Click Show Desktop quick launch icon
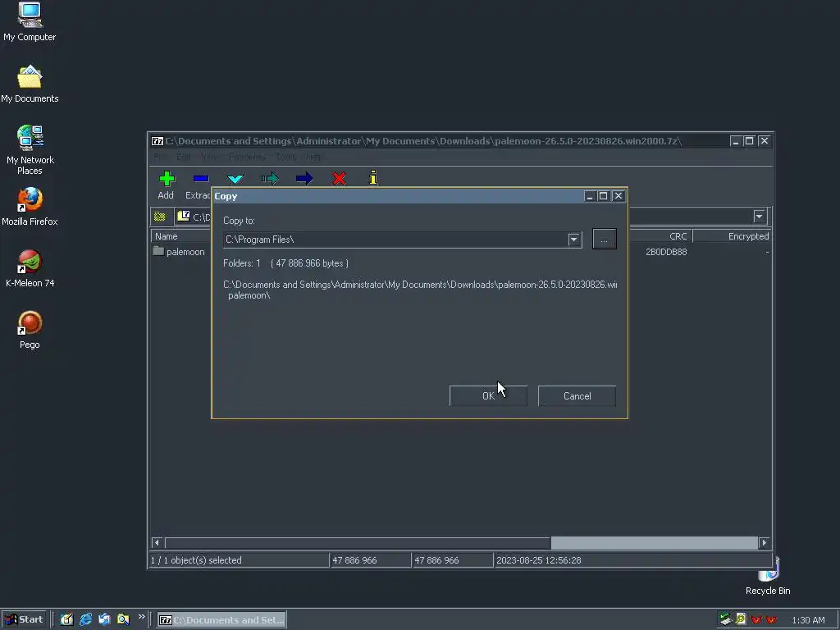The width and height of the screenshot is (840, 630). [66, 619]
